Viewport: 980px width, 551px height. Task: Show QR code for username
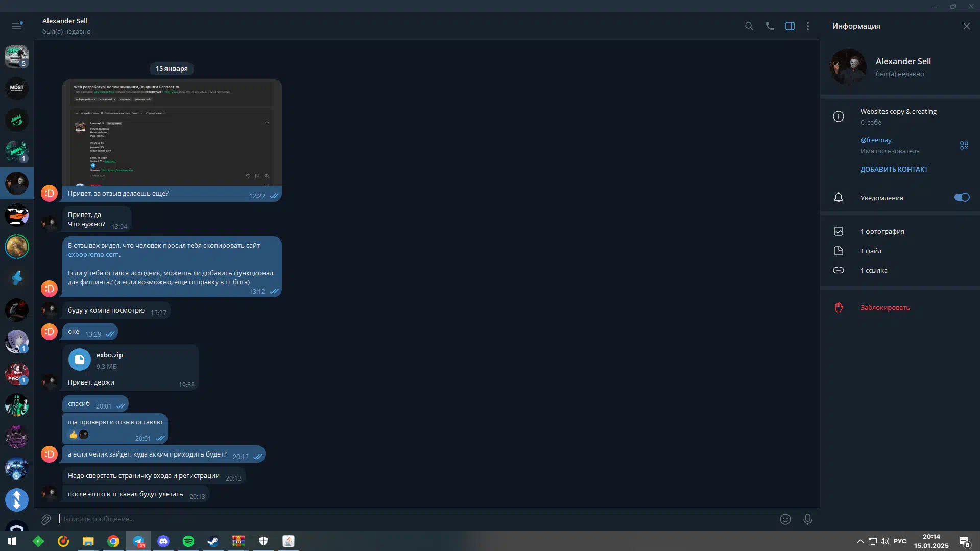964,146
